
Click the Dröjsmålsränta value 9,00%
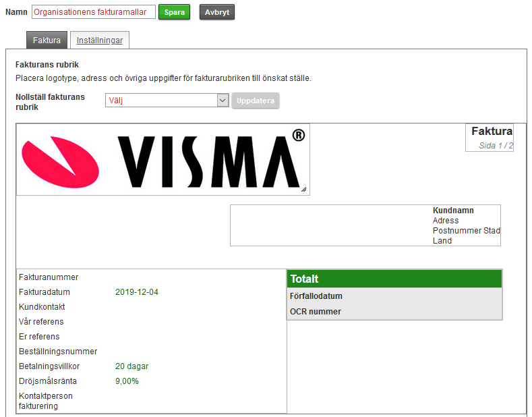click(127, 381)
